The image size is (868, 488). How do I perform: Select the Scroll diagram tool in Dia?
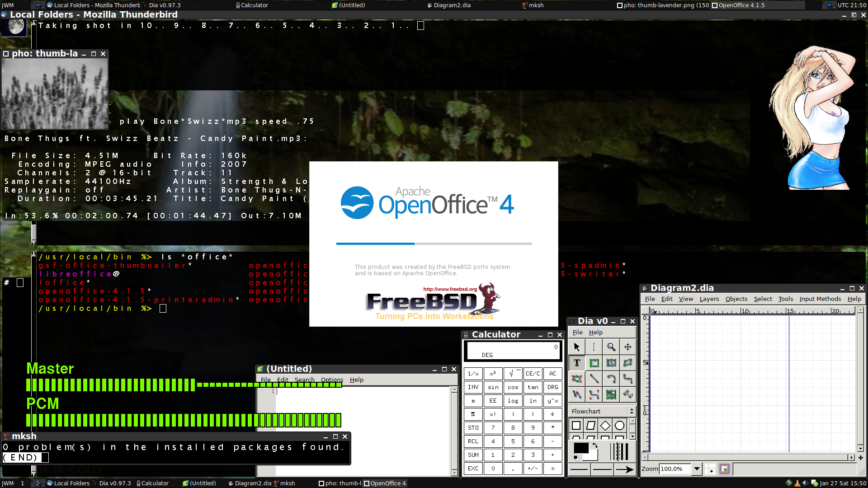[628, 347]
